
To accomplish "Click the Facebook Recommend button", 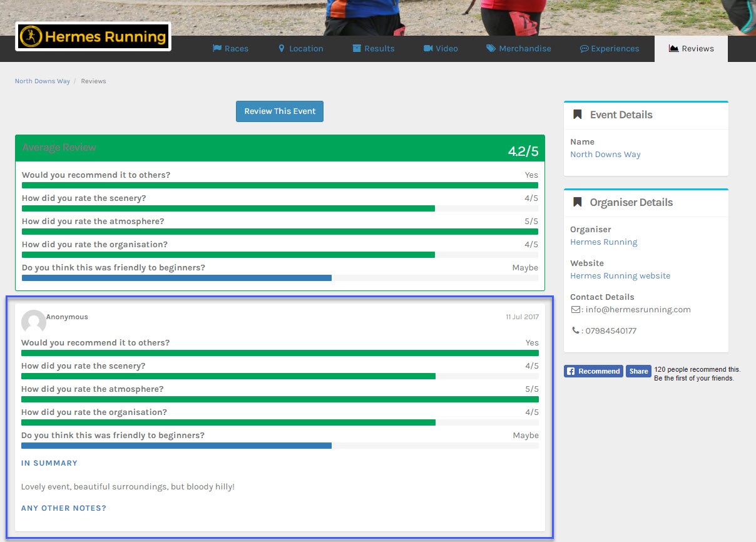I will pyautogui.click(x=593, y=371).
